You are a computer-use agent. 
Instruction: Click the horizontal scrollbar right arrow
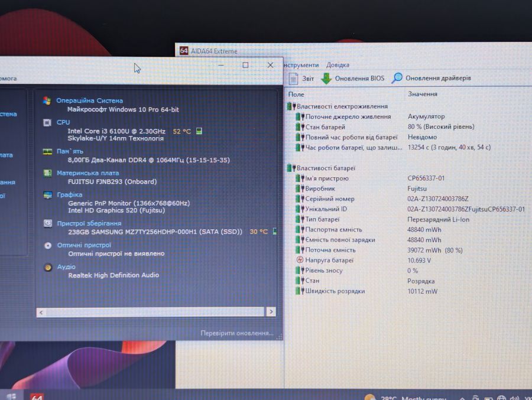click(x=271, y=311)
